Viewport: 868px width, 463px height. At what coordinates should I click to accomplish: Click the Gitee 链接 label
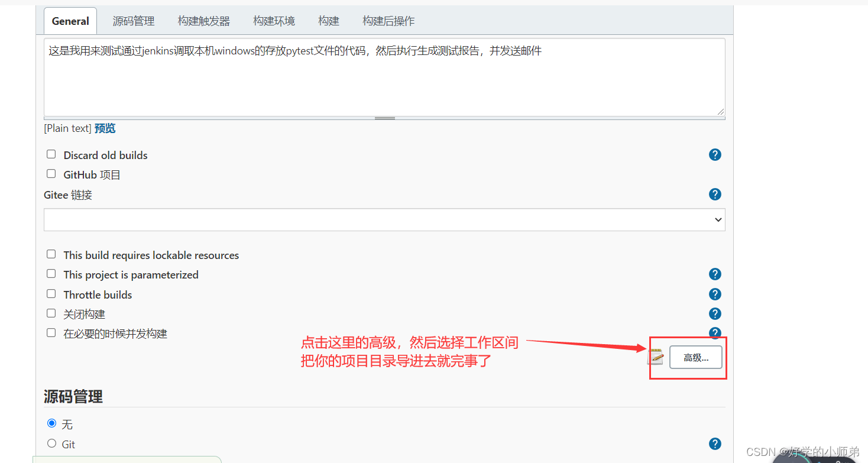(x=68, y=195)
